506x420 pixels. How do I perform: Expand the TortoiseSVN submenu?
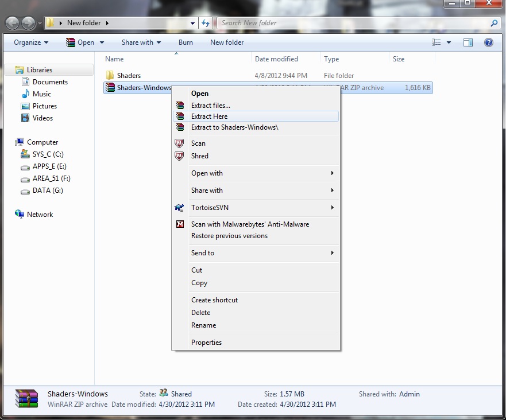pyautogui.click(x=332, y=207)
